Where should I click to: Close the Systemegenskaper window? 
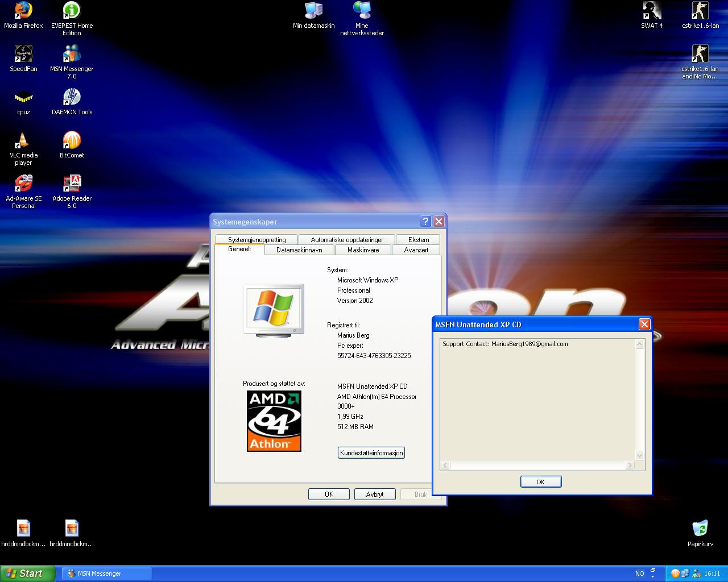tap(439, 221)
